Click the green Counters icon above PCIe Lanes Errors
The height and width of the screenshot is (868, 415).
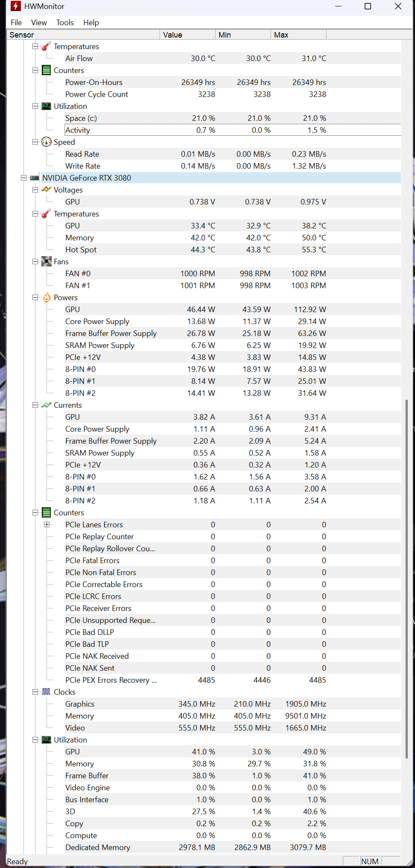(x=46, y=513)
